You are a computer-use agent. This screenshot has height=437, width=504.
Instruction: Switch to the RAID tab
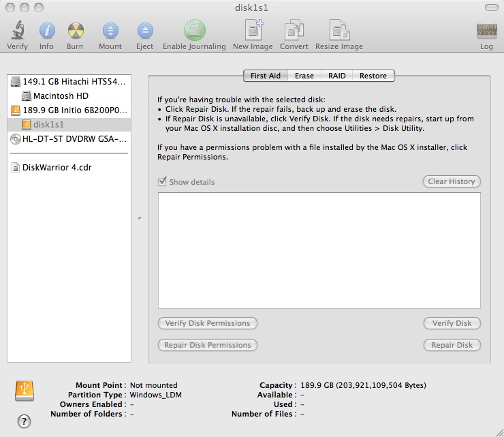(x=337, y=76)
